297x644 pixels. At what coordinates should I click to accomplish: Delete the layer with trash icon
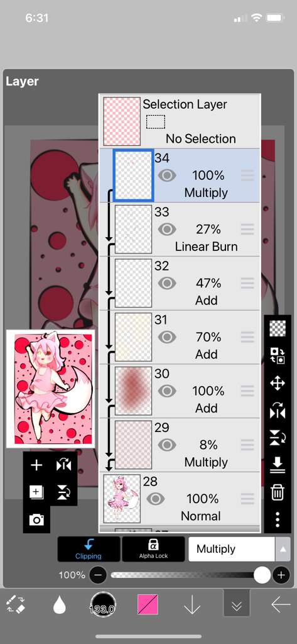[278, 491]
